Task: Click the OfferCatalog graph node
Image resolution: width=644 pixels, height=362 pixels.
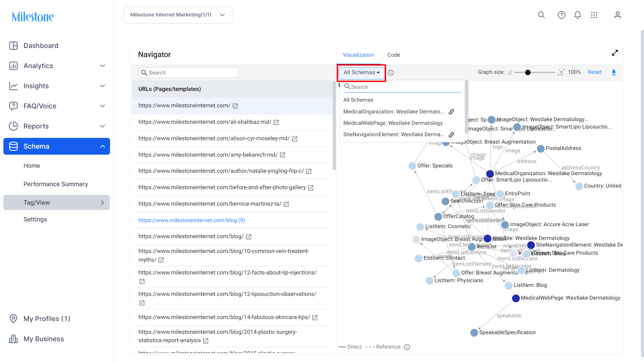Action: point(438,217)
